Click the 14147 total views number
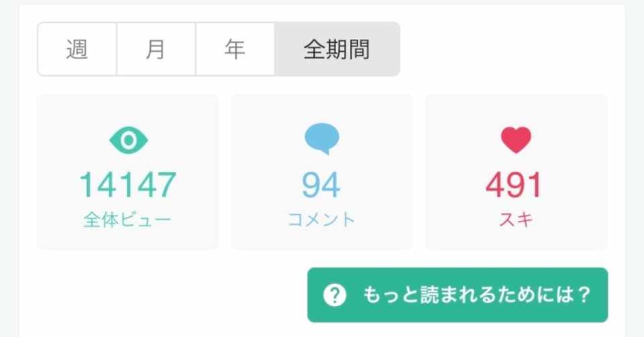This screenshot has width=644, height=337. click(x=128, y=185)
